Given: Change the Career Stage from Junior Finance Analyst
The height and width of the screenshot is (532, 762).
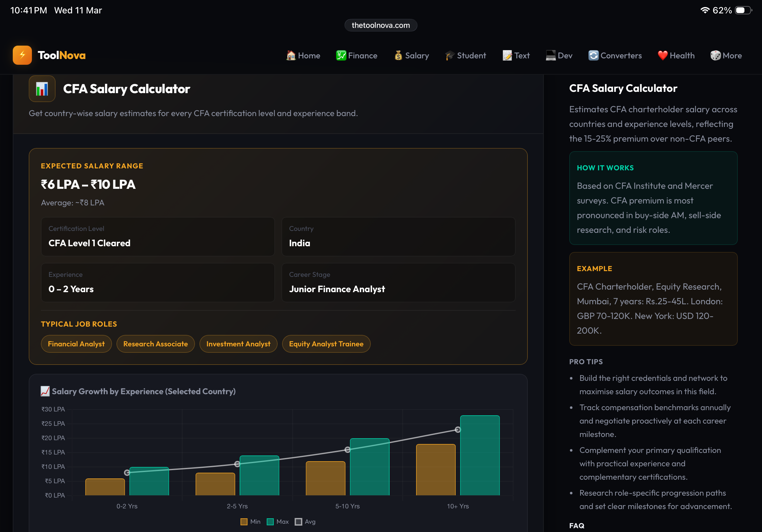Looking at the screenshot, I should tap(398, 283).
